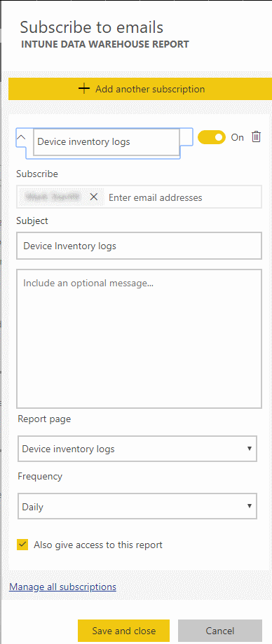Viewport: 272px width, 644px height.
Task: Click the Device inventory logs subscription name field
Action: pos(106,141)
